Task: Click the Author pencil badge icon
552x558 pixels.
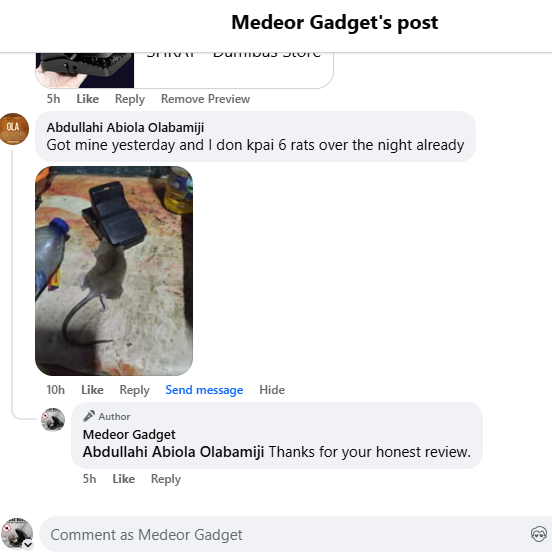Action: click(89, 416)
